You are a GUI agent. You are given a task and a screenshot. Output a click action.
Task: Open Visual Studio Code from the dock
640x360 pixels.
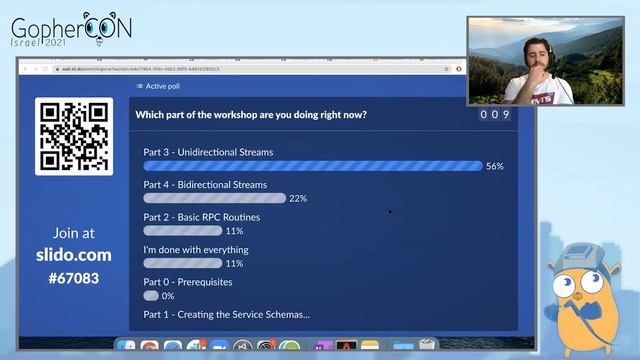click(x=243, y=345)
